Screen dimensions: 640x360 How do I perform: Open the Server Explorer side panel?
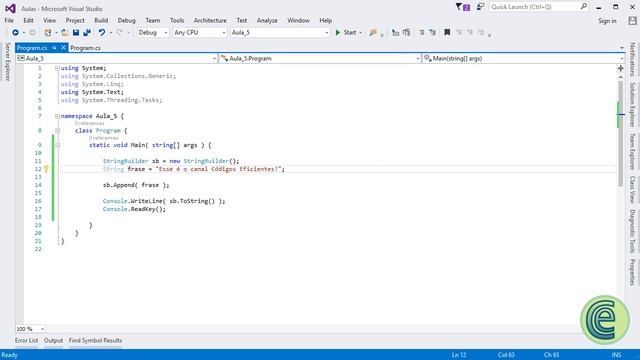click(7, 61)
